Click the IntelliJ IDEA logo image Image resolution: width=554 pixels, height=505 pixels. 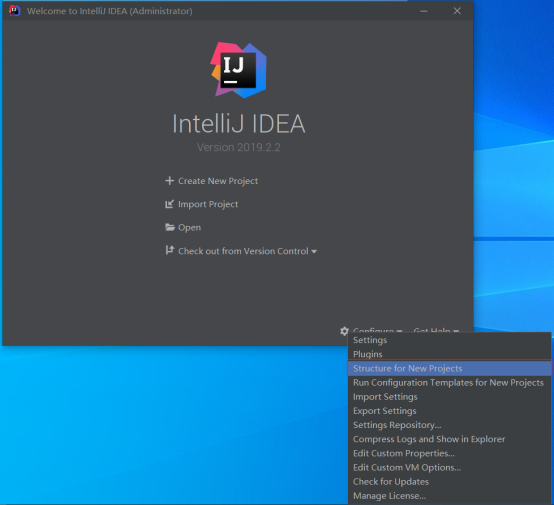pyautogui.click(x=238, y=70)
